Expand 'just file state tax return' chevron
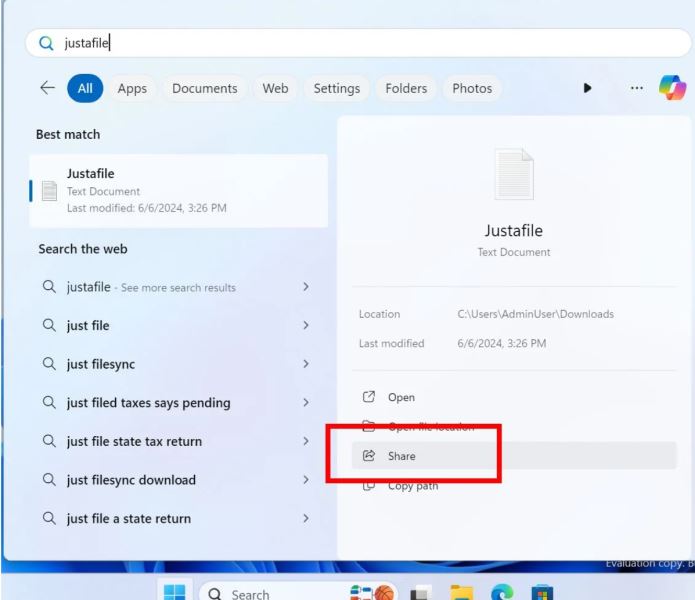695x600 pixels. [306, 441]
